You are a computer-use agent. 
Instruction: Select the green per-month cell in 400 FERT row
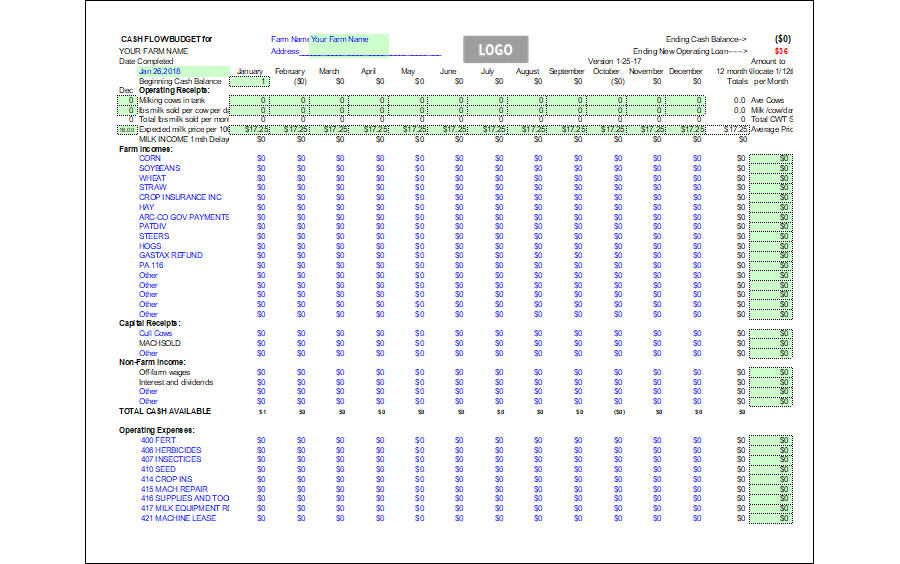771,441
